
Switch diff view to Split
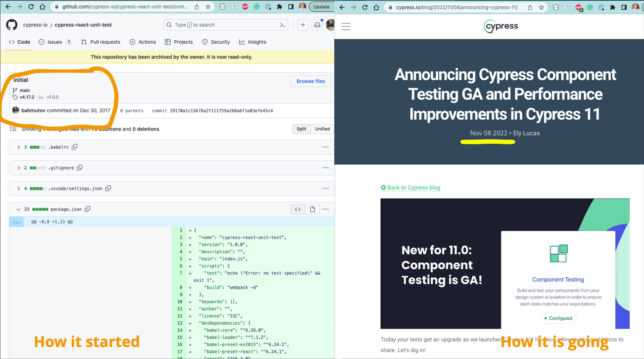pos(301,129)
